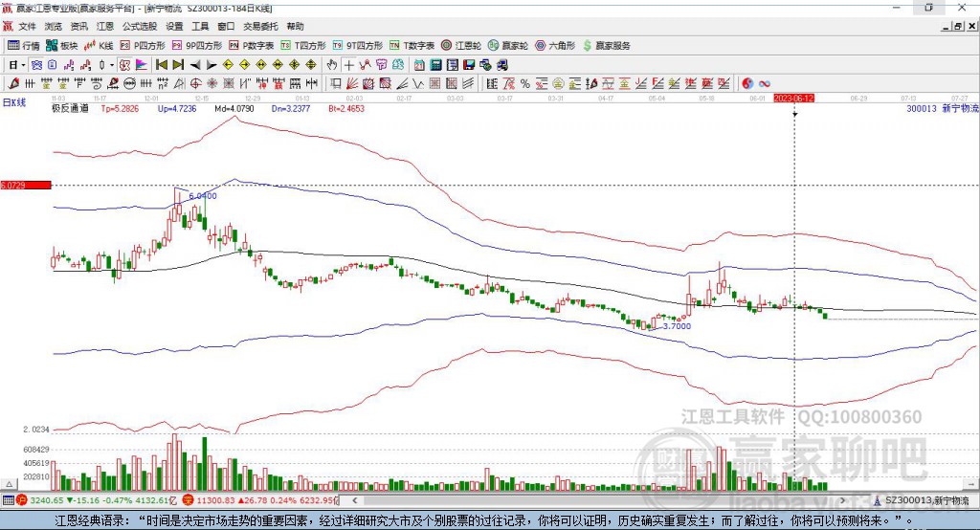Open the 浏览 menu
The image size is (980, 530).
pos(54,26)
